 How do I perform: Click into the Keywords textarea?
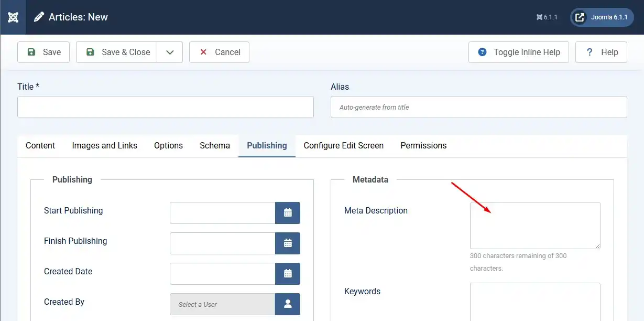coord(535,302)
